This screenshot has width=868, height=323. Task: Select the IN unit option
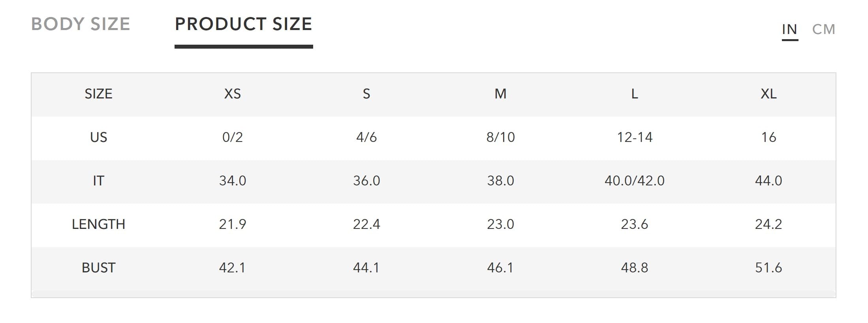[789, 29]
